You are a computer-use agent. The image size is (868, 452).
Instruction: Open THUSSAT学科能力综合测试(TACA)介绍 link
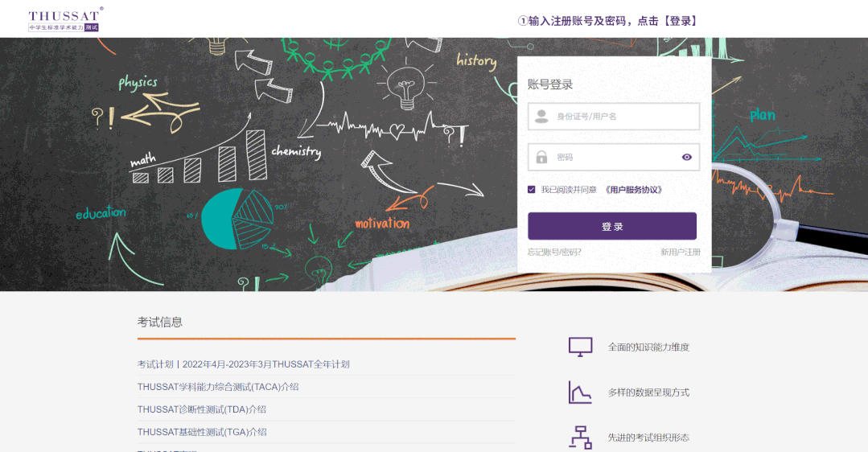(218, 387)
